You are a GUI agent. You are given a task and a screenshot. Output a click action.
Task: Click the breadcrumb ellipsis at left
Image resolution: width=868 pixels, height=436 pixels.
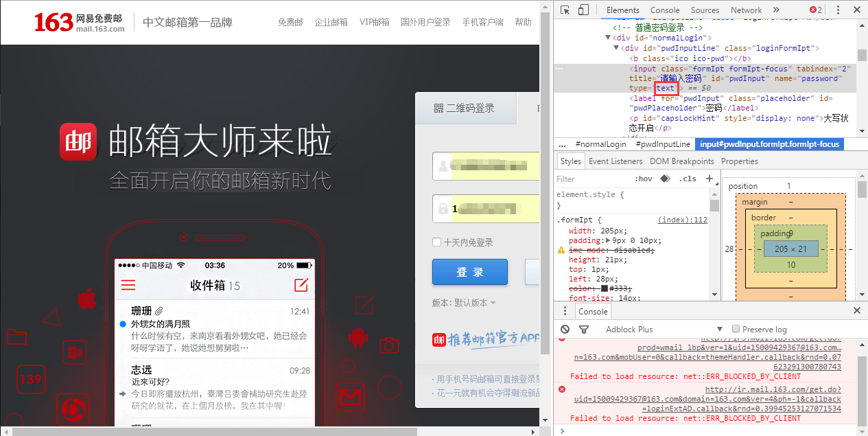coord(563,144)
